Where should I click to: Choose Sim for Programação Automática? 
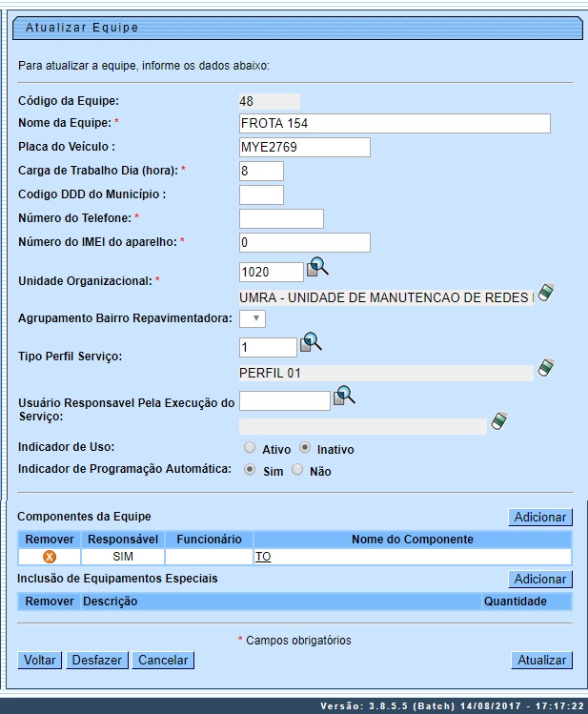coord(250,470)
